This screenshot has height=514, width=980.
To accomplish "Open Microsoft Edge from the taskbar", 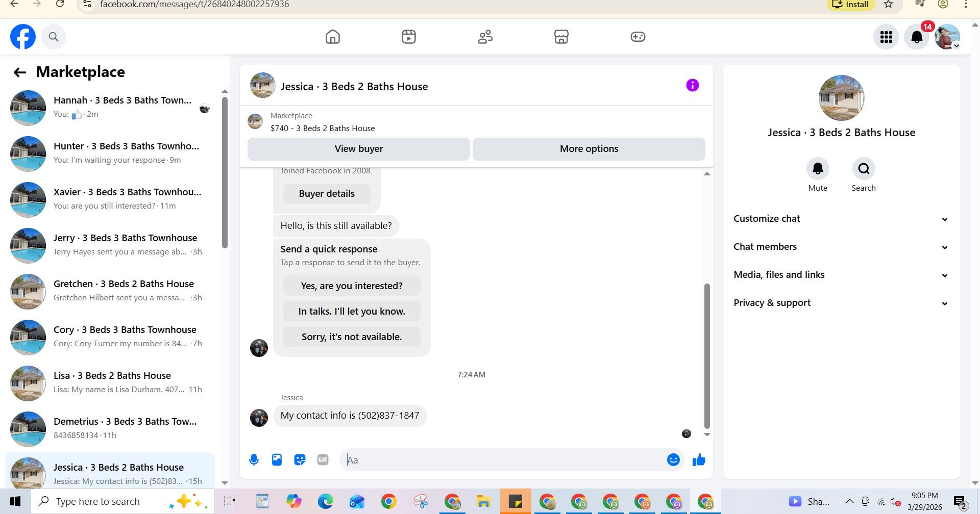I will point(325,502).
